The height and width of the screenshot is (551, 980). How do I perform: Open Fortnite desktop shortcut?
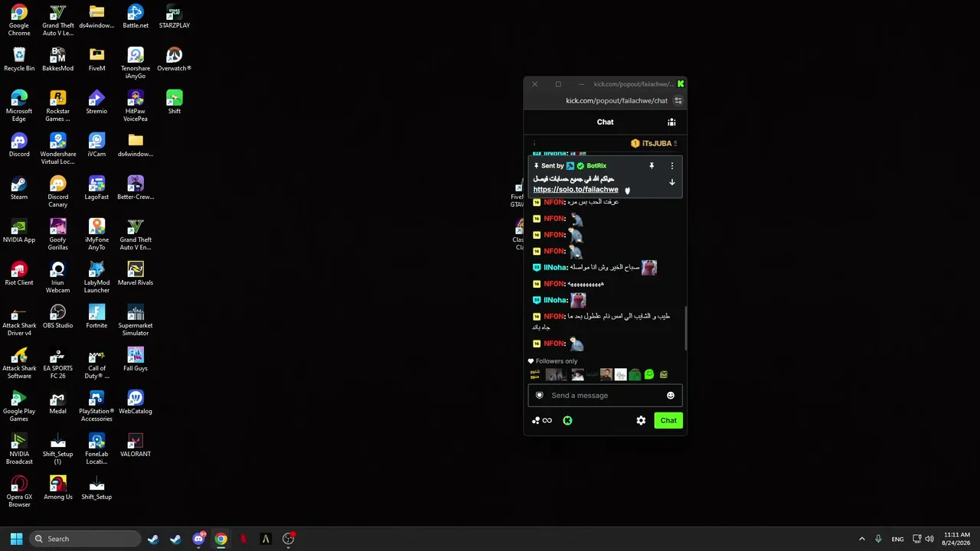click(x=96, y=317)
